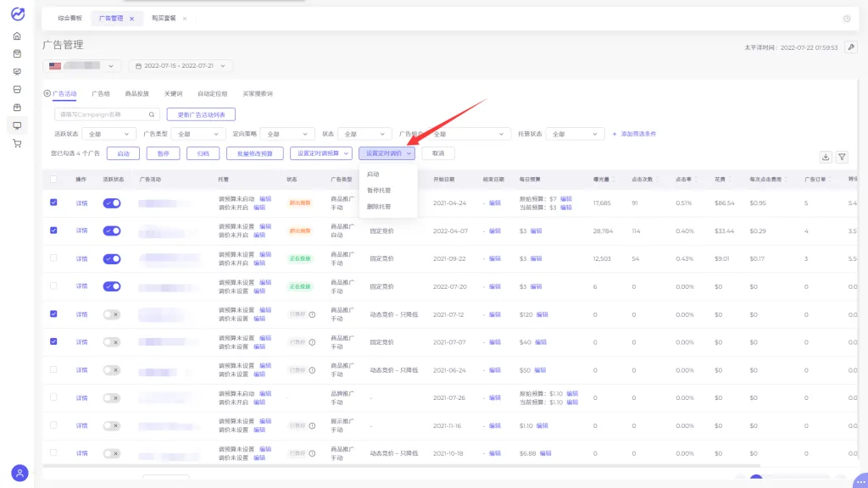The height and width of the screenshot is (488, 868).
Task: Click the download export icon
Action: 826,157
